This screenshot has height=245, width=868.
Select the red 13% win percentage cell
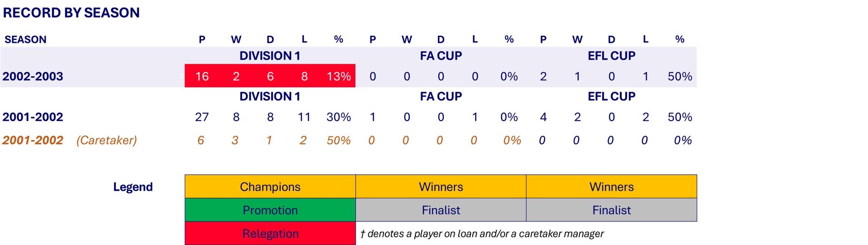pos(339,76)
